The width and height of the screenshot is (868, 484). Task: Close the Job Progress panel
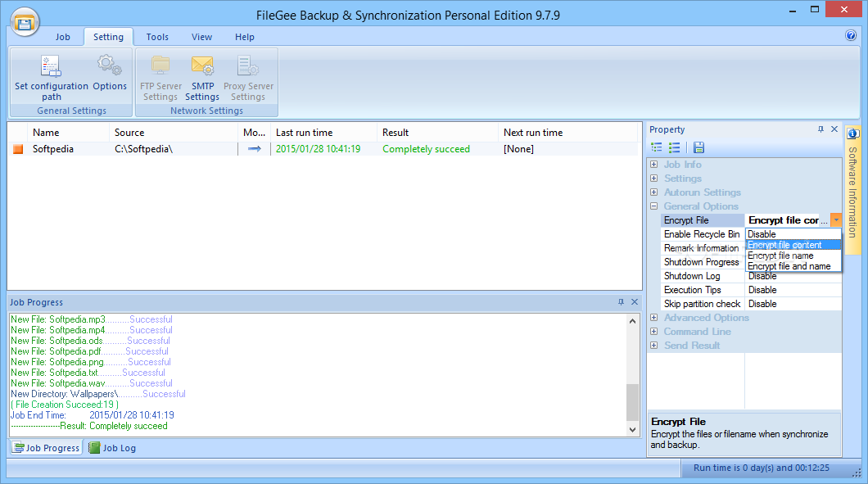tap(635, 302)
